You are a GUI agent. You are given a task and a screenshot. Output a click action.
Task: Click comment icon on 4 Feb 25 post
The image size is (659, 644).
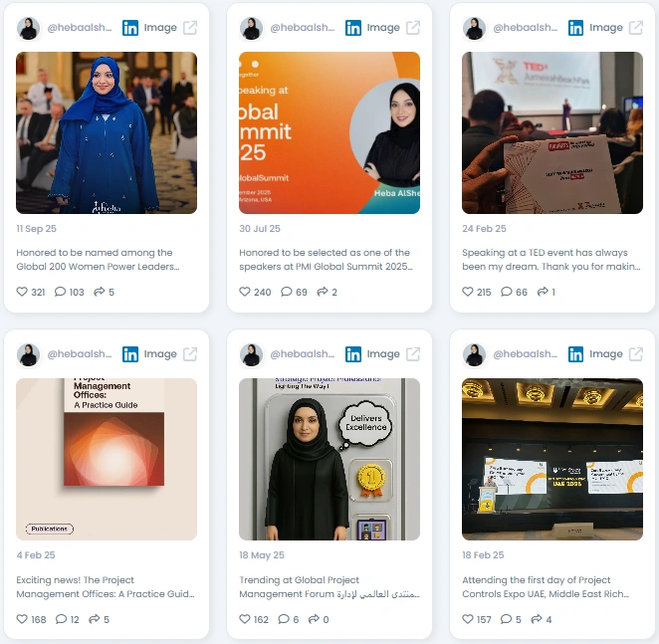61,619
